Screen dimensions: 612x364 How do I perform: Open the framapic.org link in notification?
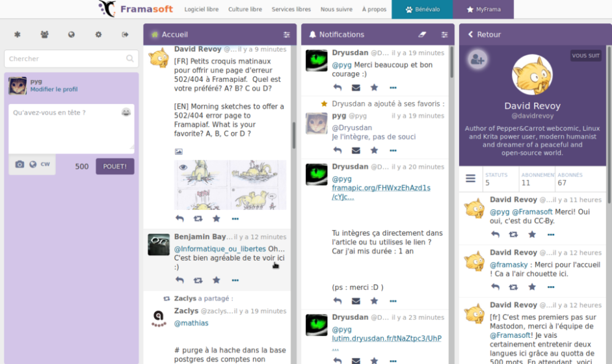point(381,192)
